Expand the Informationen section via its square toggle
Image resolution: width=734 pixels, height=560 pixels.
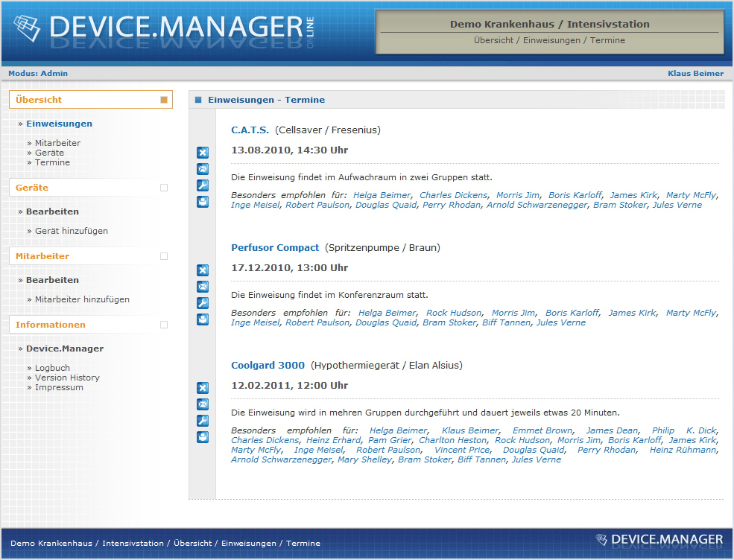coord(164,325)
